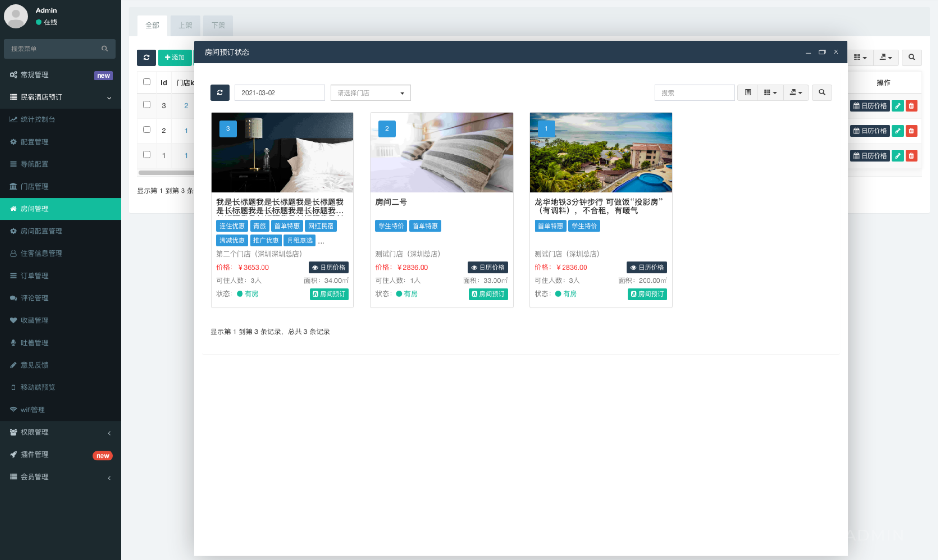938x560 pixels.
Task: Open the 请选择门店 store dropdown
Action: [370, 93]
